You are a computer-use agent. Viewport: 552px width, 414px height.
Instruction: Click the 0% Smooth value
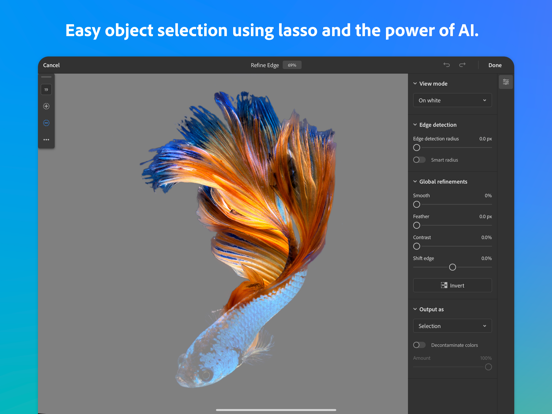[488, 195]
